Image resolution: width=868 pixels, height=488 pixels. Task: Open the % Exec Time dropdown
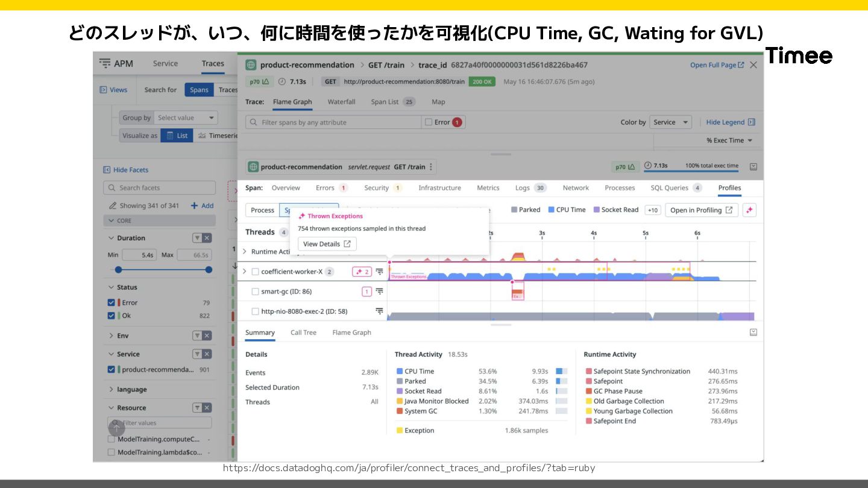click(729, 140)
